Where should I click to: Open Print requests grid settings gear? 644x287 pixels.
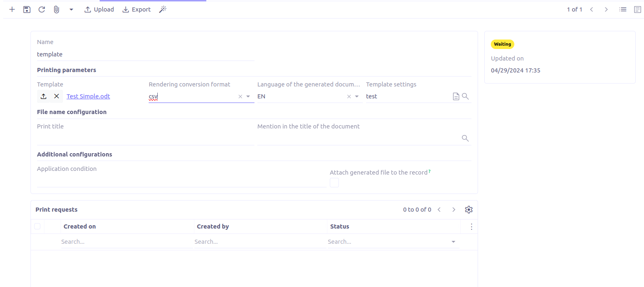(469, 210)
